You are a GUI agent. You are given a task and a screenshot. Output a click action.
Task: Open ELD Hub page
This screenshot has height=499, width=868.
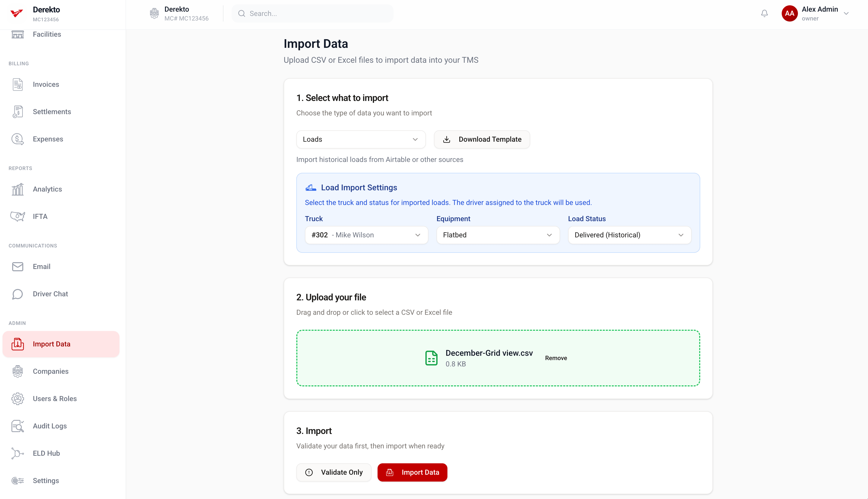point(46,453)
